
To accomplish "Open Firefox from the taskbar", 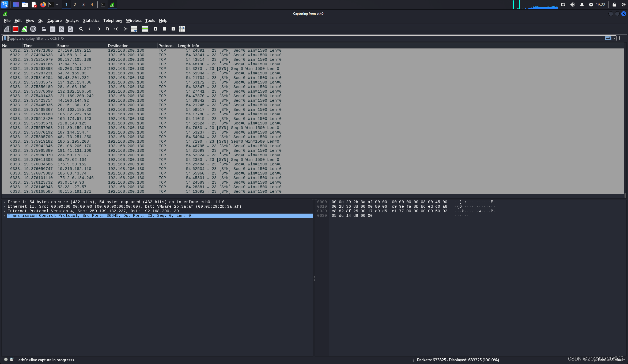I will [x=43, y=5].
